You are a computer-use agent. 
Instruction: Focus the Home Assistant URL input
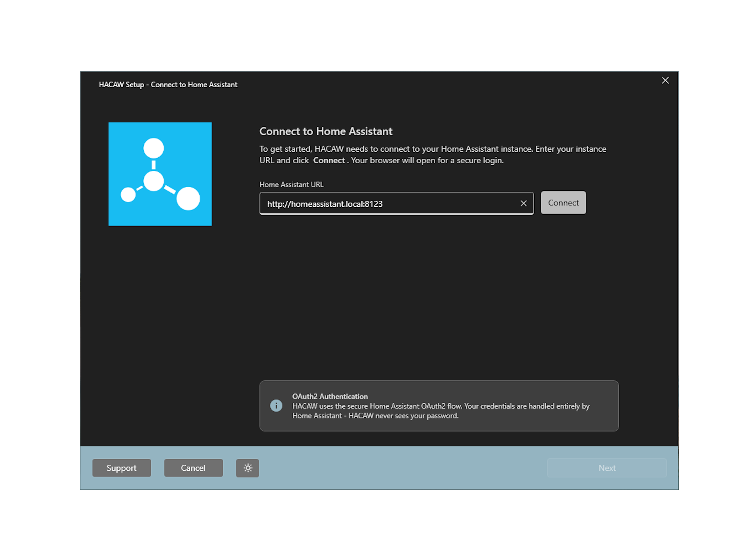pos(396,203)
